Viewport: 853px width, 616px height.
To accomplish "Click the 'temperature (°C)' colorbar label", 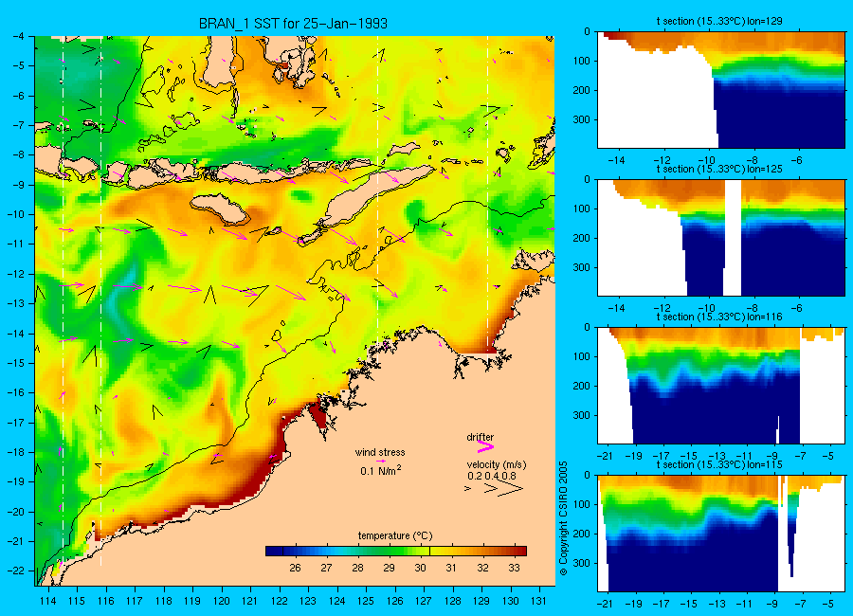I will (395, 536).
